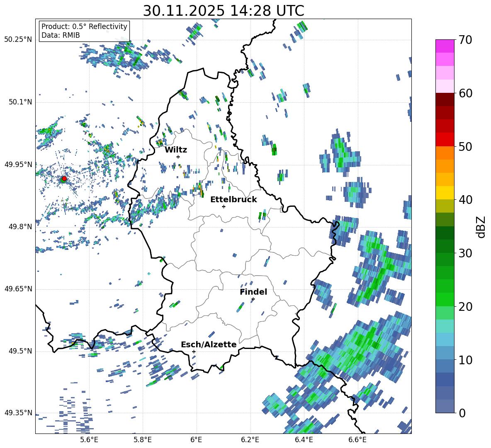Image resolution: width=491 pixels, height=448 pixels.
Task: Click the 5.8°E longitude label
Action: [x=143, y=440]
